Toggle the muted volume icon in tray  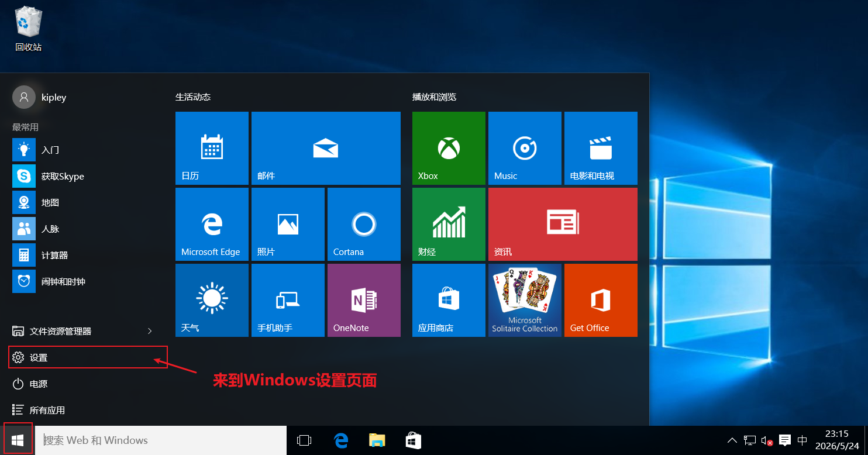(767, 440)
